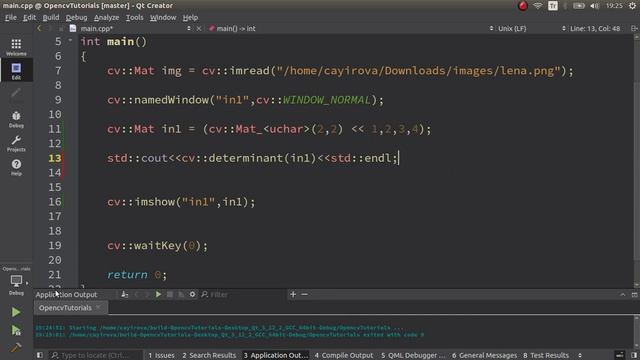Viewport: 640px width, 360px height.
Task: Open Ubuntu system settings gear
Action: click(632, 6)
